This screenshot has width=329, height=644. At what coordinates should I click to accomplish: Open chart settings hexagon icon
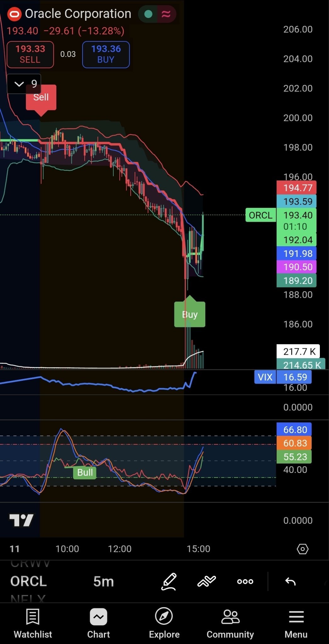303,549
